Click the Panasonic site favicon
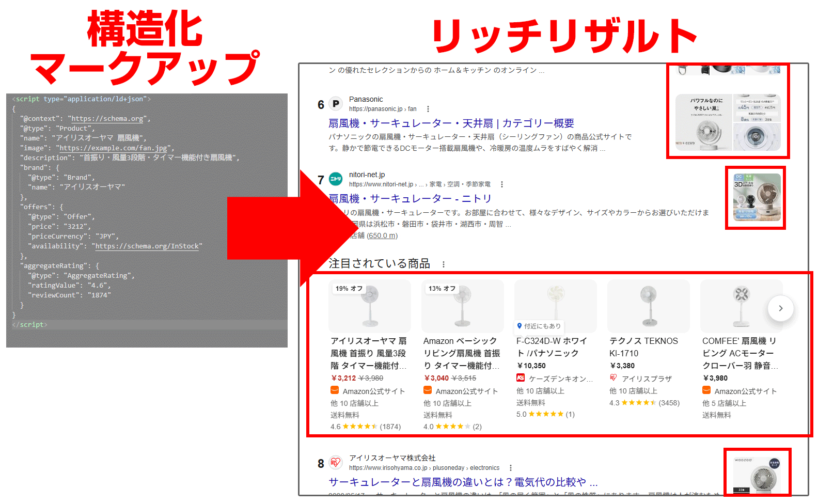 pos(336,104)
